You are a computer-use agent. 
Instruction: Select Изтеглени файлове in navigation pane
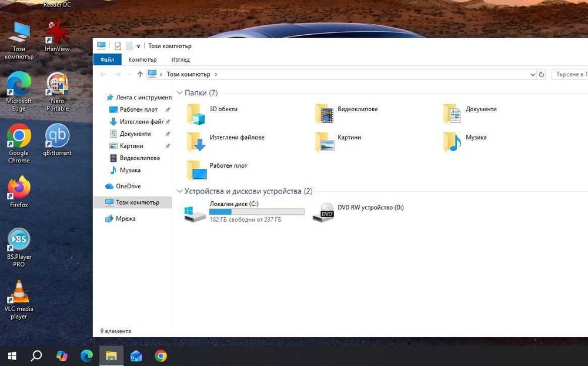(x=138, y=122)
